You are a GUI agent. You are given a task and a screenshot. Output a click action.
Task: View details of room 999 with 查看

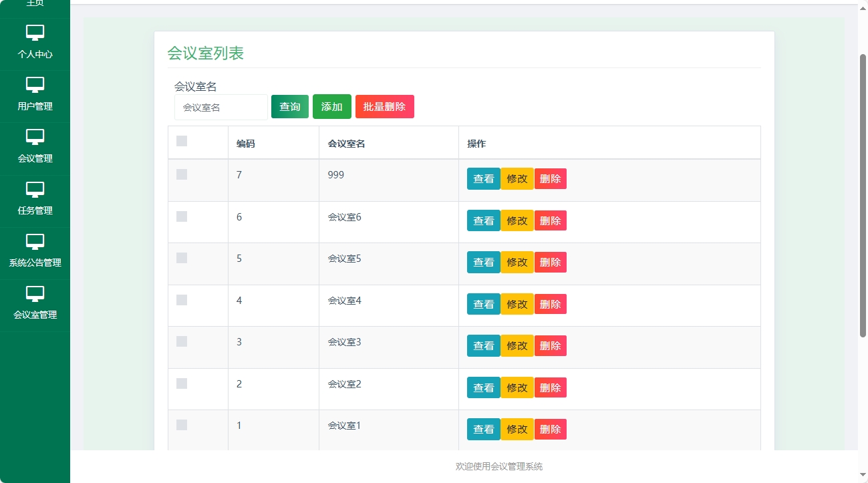(x=482, y=178)
